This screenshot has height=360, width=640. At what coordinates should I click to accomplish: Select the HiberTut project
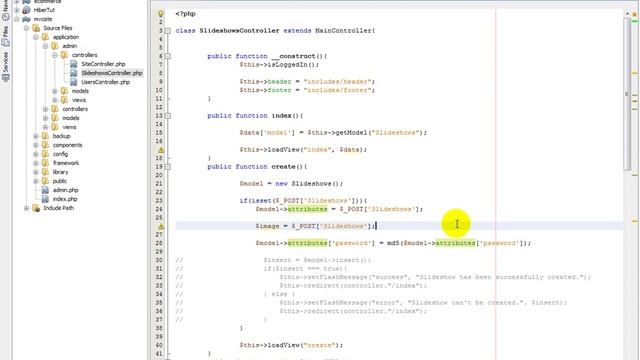point(44,10)
